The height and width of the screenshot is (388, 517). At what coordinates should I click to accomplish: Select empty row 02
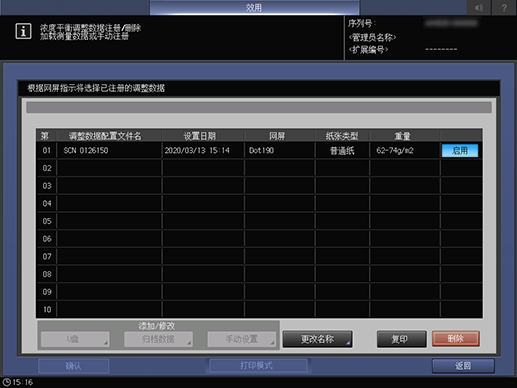[259, 168]
